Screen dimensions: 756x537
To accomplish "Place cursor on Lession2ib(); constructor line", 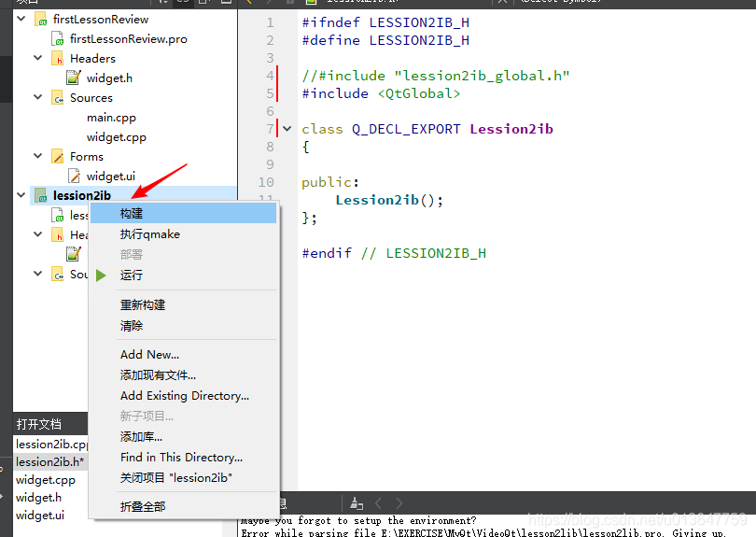I will tap(389, 200).
